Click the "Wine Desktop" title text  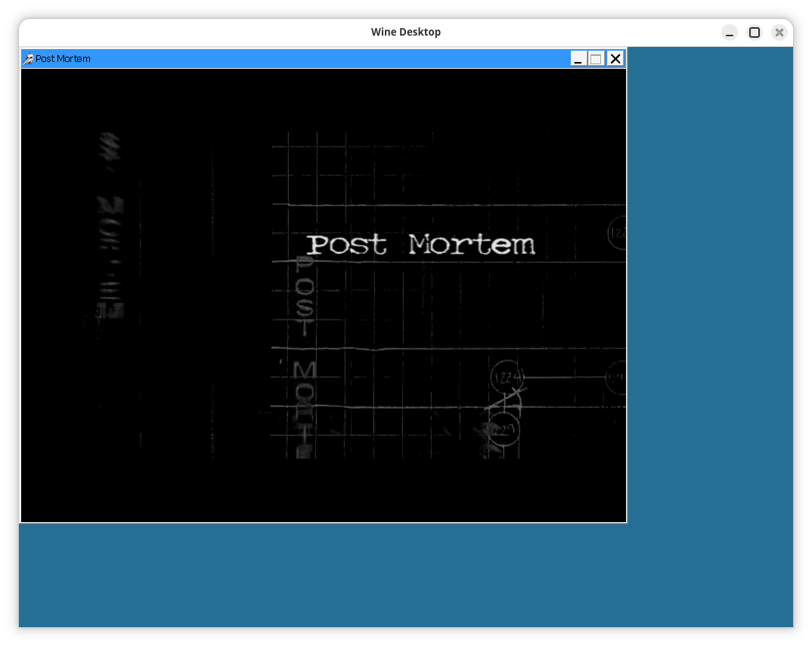point(405,32)
